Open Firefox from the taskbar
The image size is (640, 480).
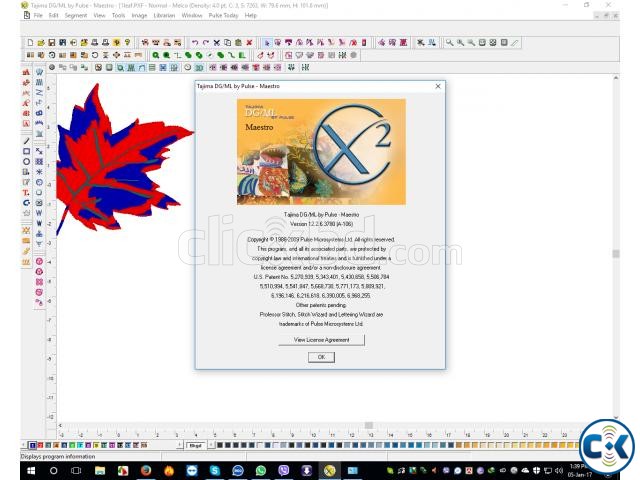click(146, 471)
